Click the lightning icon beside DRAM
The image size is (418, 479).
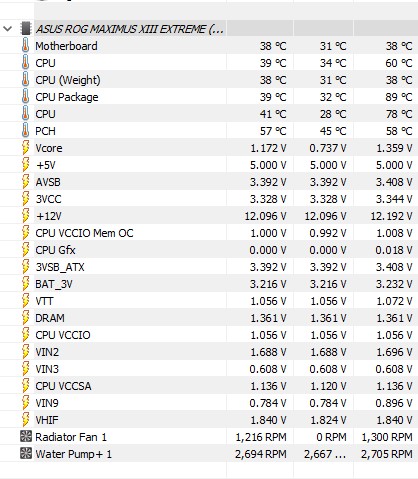[x=25, y=318]
